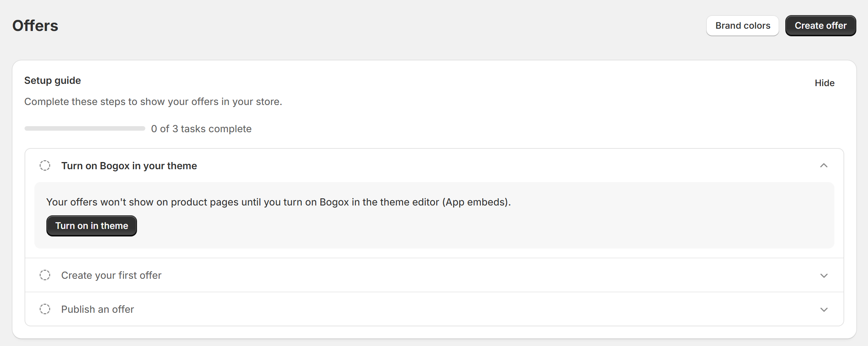Click the Create offer button
Screen dimensions: 868x346
point(820,26)
